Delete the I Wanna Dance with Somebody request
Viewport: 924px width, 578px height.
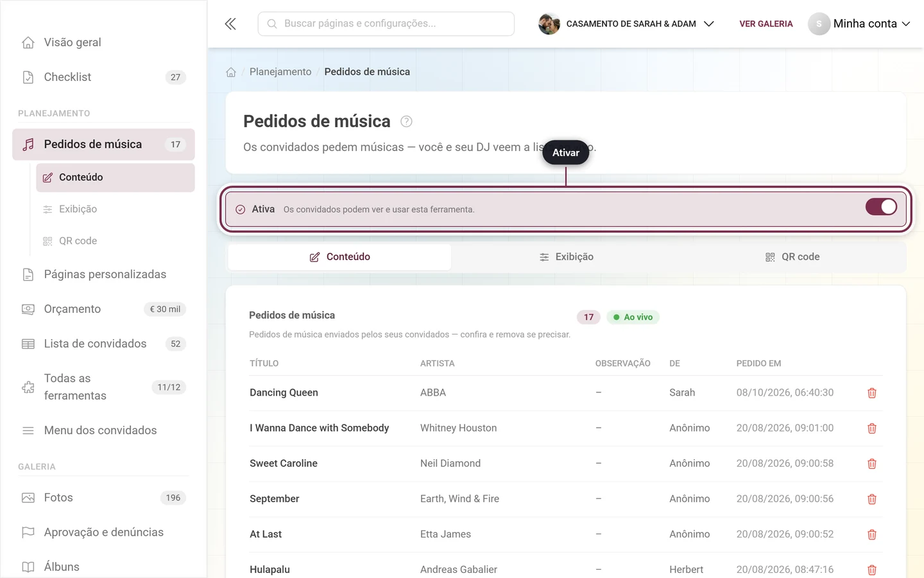pos(872,428)
